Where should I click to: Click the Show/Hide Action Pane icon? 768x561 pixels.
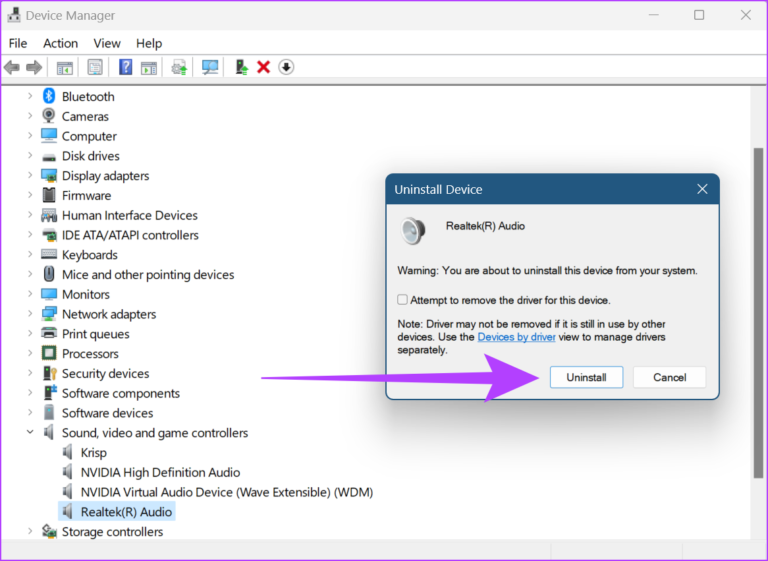coord(148,68)
